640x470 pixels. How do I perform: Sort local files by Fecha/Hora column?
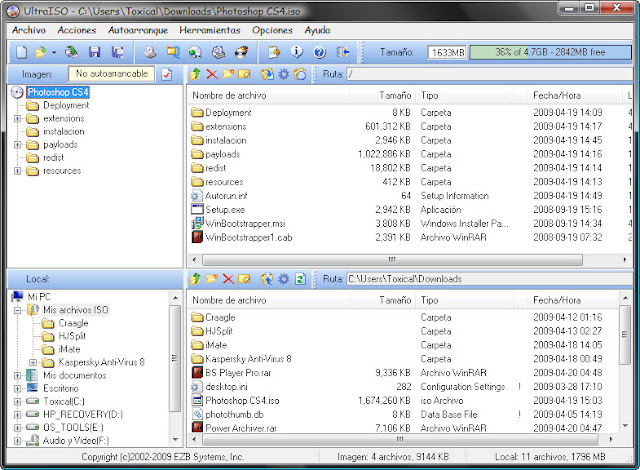573,300
